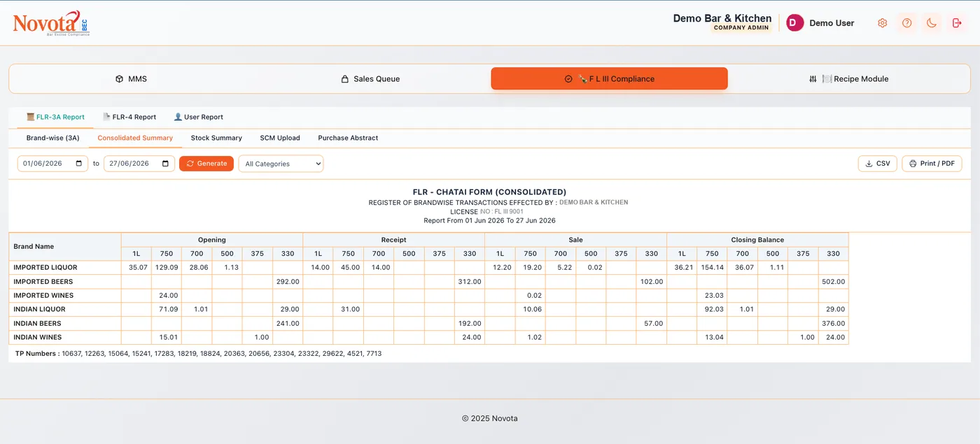
Task: Click the FLR - CHATAI FORM (CONSOLIDATED) title
Action: [489, 192]
